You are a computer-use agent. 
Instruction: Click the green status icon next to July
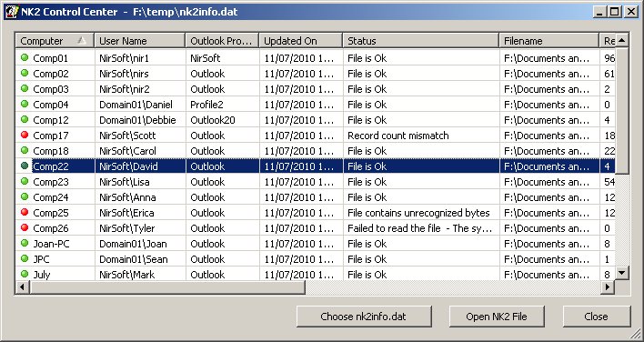coord(25,274)
